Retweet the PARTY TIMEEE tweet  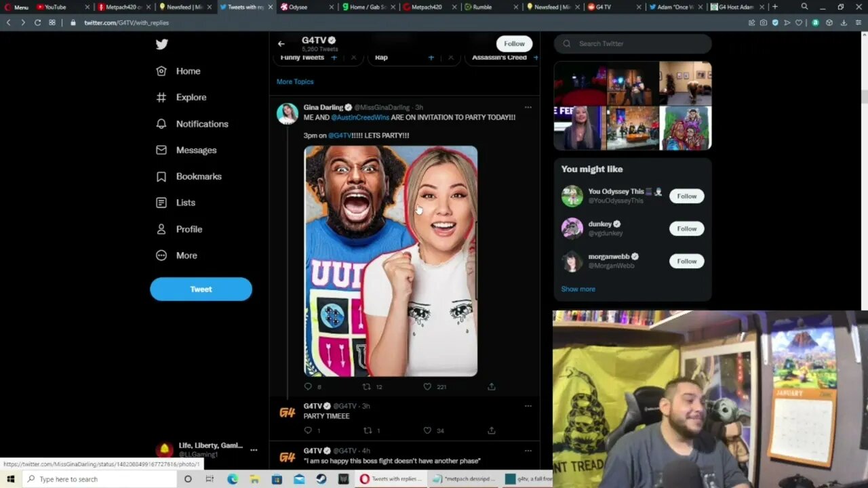tap(368, 430)
